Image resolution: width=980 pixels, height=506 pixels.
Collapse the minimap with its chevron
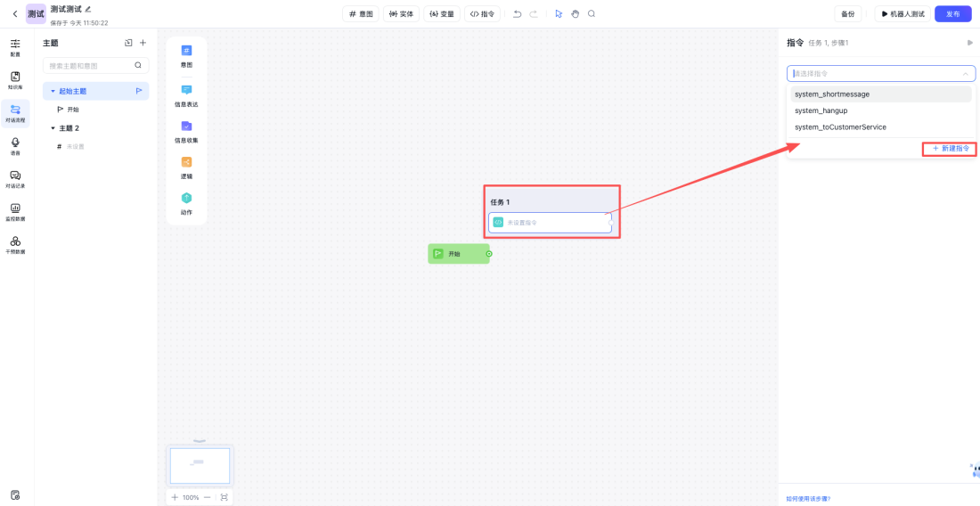(x=200, y=441)
